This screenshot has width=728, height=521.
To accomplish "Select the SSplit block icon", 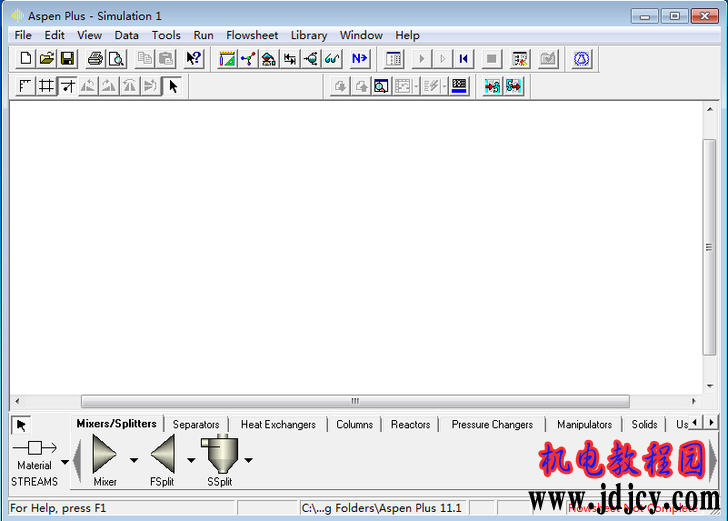I will pyautogui.click(x=220, y=454).
